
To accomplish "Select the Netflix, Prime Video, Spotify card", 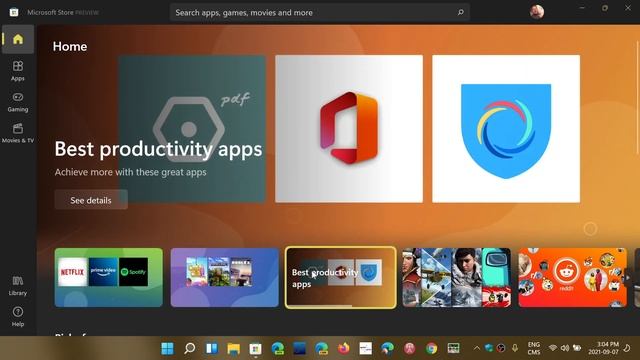I will [x=109, y=278].
